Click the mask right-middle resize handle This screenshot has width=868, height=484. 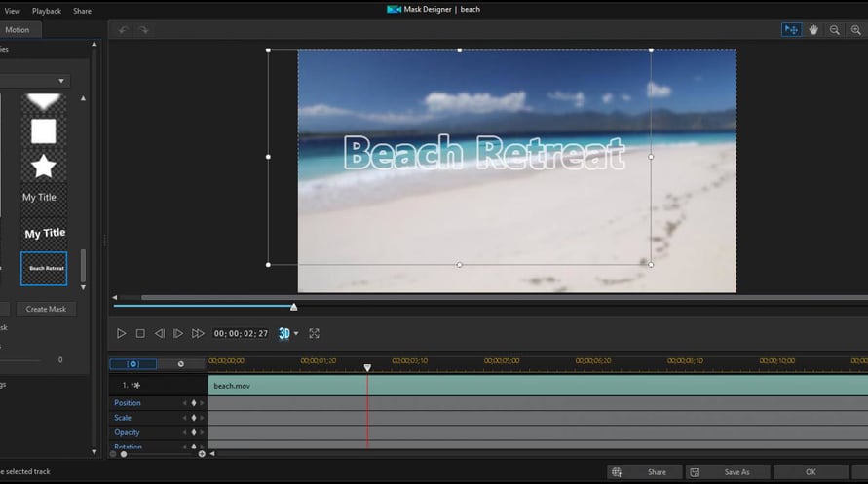[x=651, y=157]
